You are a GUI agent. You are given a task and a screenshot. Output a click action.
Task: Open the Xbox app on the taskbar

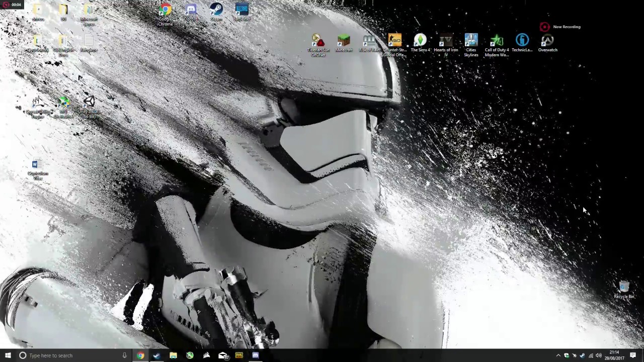click(190, 355)
